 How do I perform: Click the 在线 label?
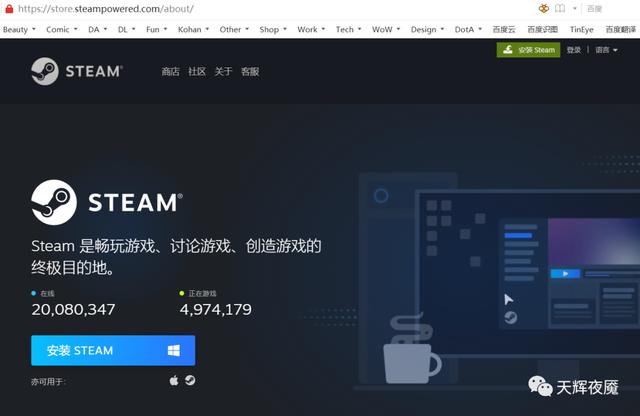point(47,293)
